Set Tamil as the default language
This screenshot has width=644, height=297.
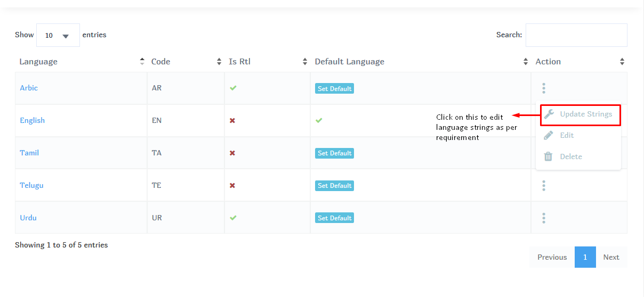coord(334,153)
